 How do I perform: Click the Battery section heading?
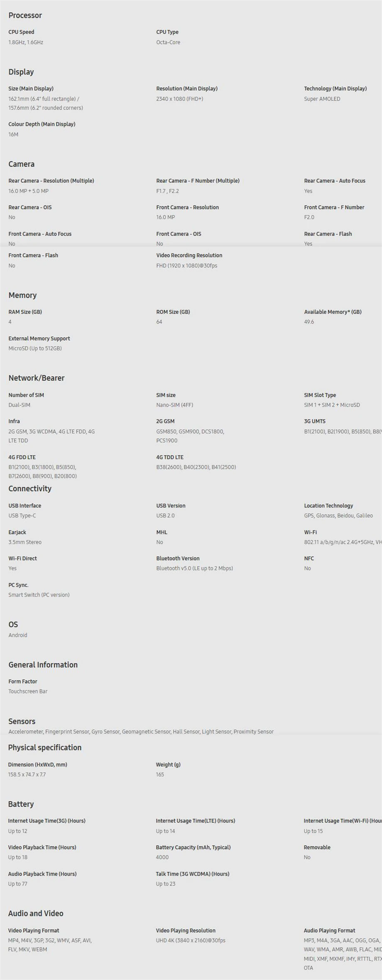(21, 804)
